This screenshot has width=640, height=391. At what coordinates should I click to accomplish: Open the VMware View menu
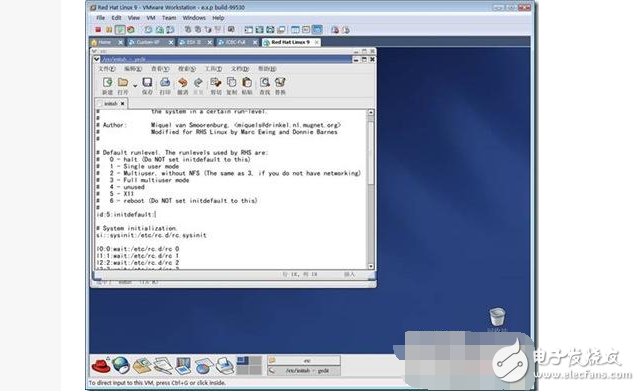pos(134,18)
